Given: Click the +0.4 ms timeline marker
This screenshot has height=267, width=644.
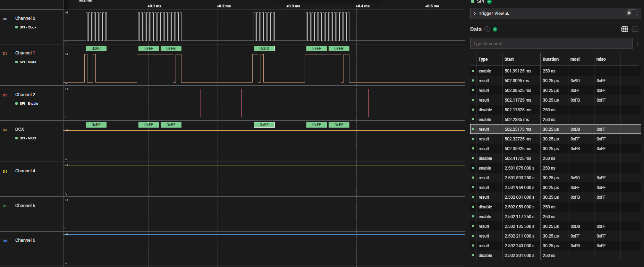Looking at the screenshot, I should tap(363, 6).
